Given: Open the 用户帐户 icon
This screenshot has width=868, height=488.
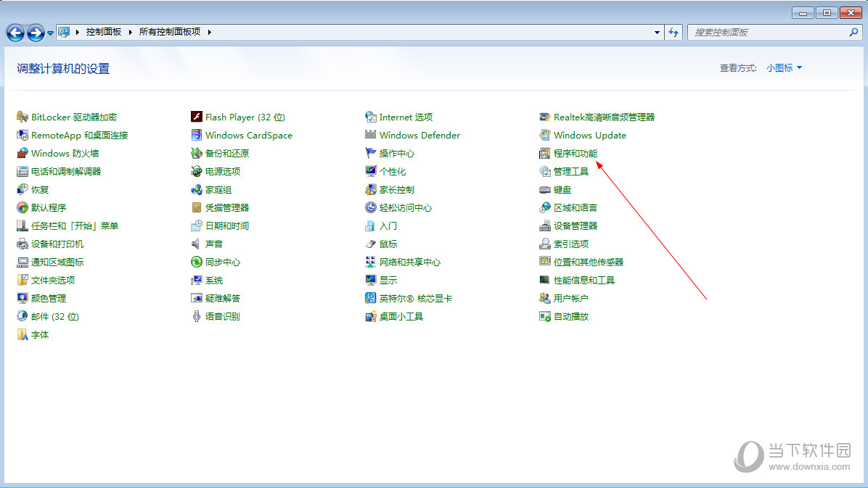Looking at the screenshot, I should tap(545, 298).
